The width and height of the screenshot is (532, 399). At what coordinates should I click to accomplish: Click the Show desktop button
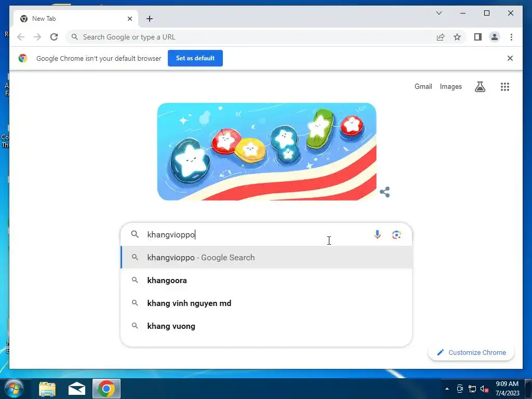click(x=528, y=389)
